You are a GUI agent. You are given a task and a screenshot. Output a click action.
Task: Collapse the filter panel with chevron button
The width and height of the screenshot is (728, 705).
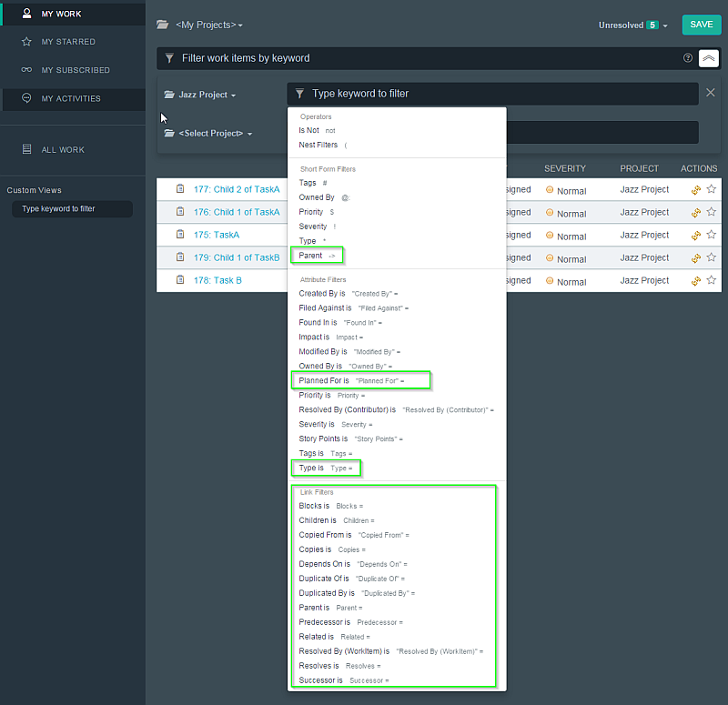(x=709, y=58)
